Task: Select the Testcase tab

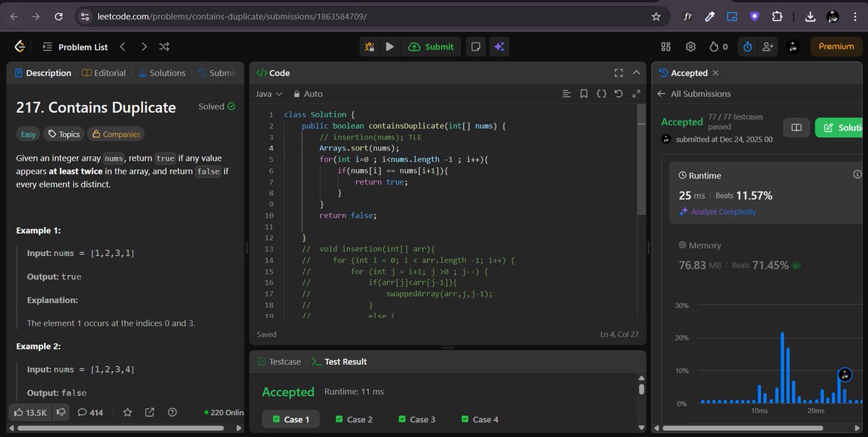Action: tap(279, 362)
